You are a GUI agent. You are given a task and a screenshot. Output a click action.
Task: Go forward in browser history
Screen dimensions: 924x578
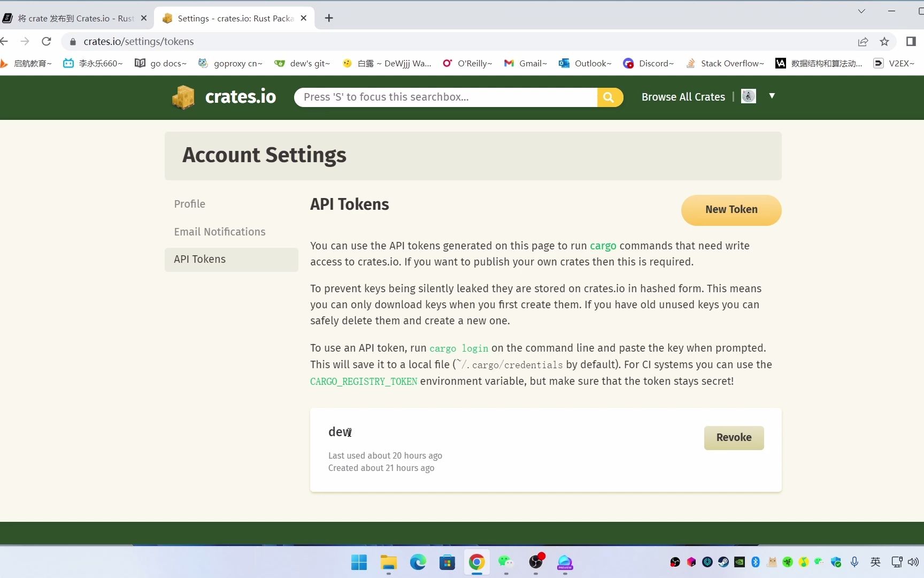[25, 41]
